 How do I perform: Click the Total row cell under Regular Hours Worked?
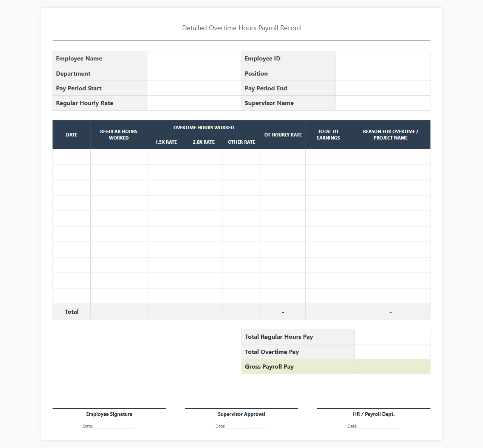click(119, 312)
